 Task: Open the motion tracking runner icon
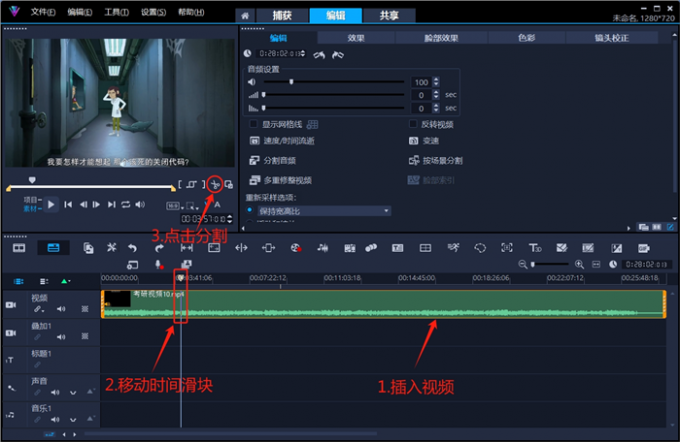pos(453,248)
